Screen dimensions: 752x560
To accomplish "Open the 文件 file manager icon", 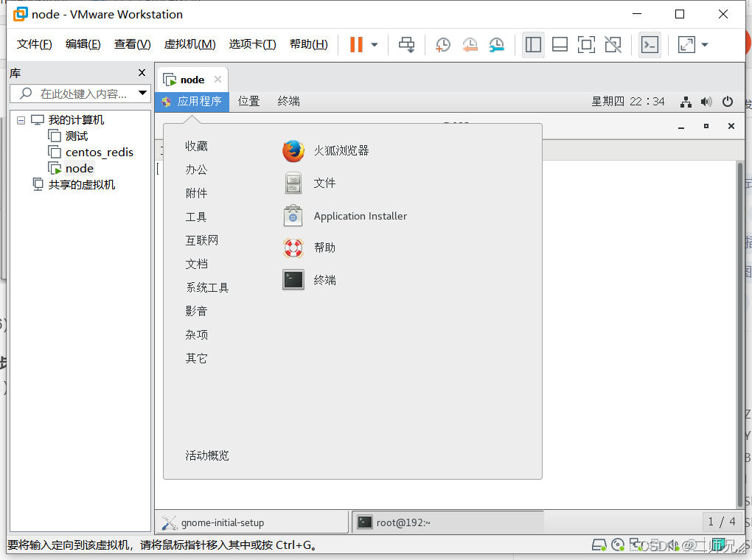I will click(293, 183).
